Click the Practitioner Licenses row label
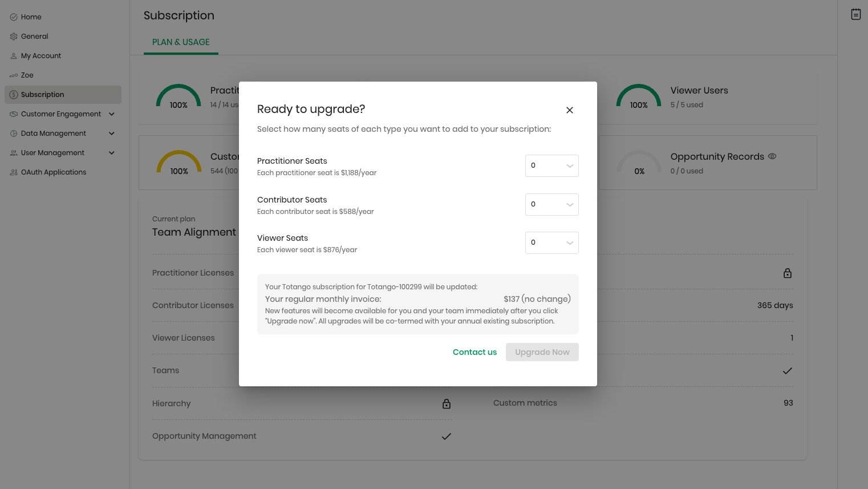The height and width of the screenshot is (489, 868). (193, 273)
